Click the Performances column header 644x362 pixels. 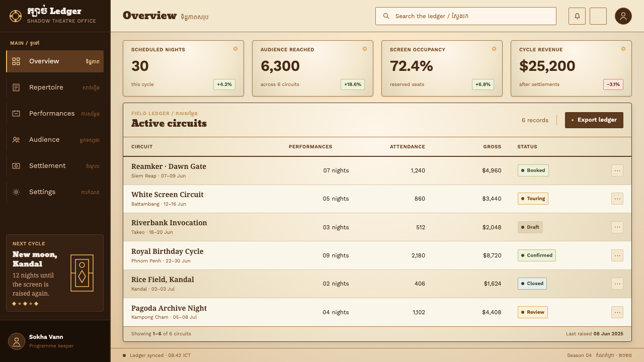point(310,147)
